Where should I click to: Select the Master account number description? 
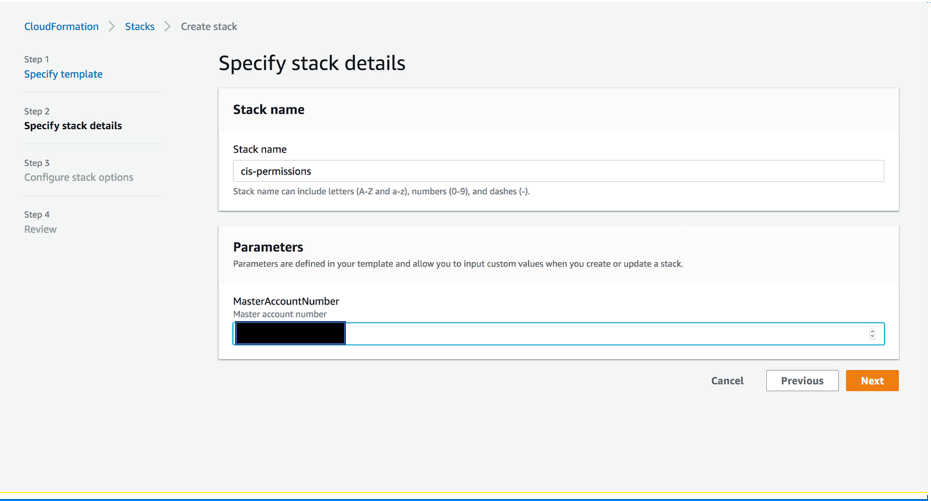280,314
